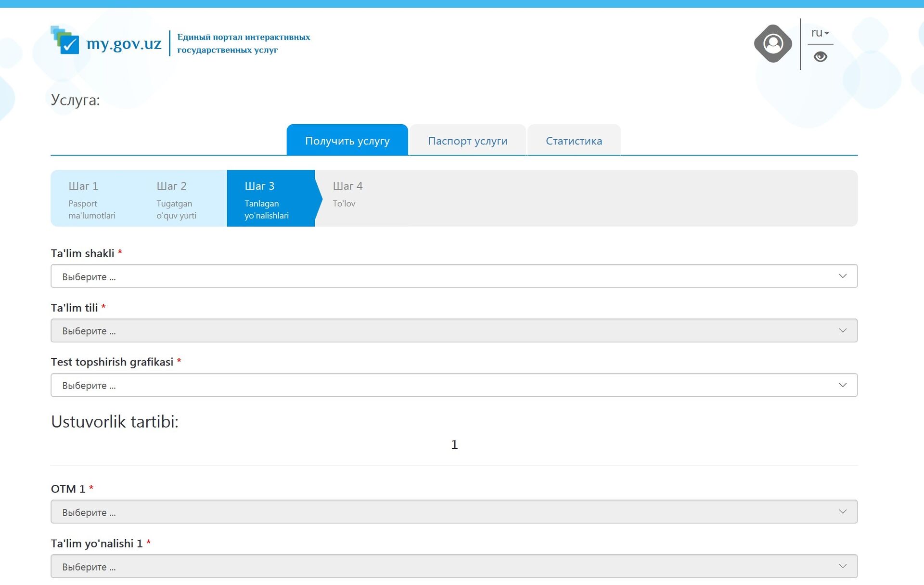This screenshot has height=585, width=924.
Task: Click the Единый портал государственных услуг text
Action: pyautogui.click(x=244, y=43)
